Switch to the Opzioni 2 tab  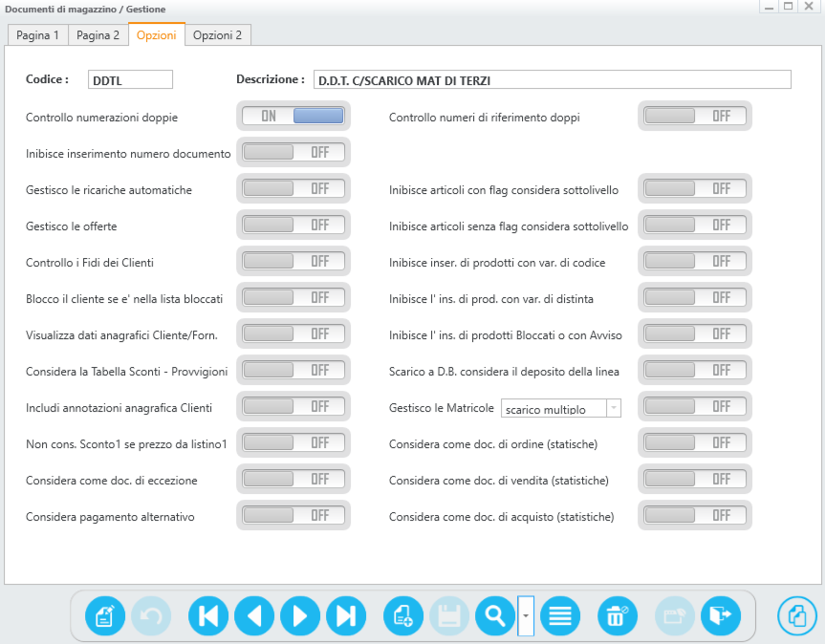pyautogui.click(x=217, y=35)
